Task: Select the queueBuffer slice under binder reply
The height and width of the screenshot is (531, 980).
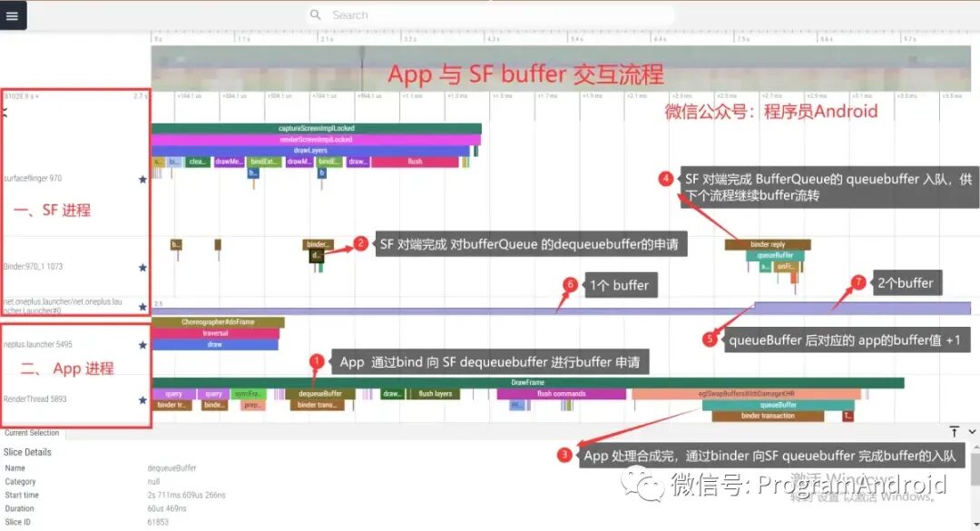Action: tap(775, 256)
